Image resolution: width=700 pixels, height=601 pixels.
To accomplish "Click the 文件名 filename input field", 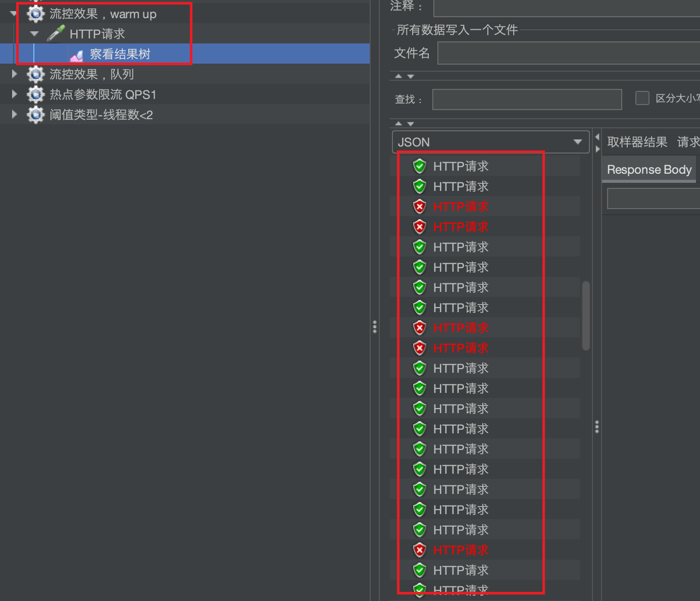I will [x=569, y=53].
